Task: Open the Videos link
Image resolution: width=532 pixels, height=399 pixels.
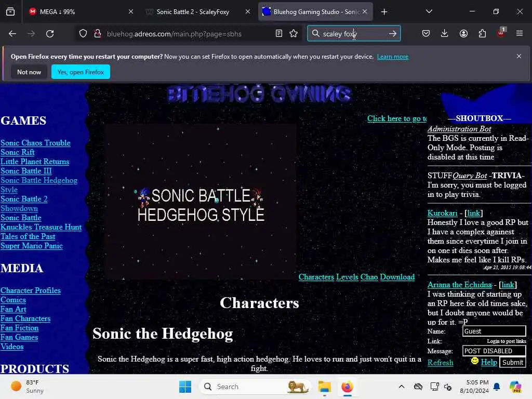Action: [x=12, y=347]
